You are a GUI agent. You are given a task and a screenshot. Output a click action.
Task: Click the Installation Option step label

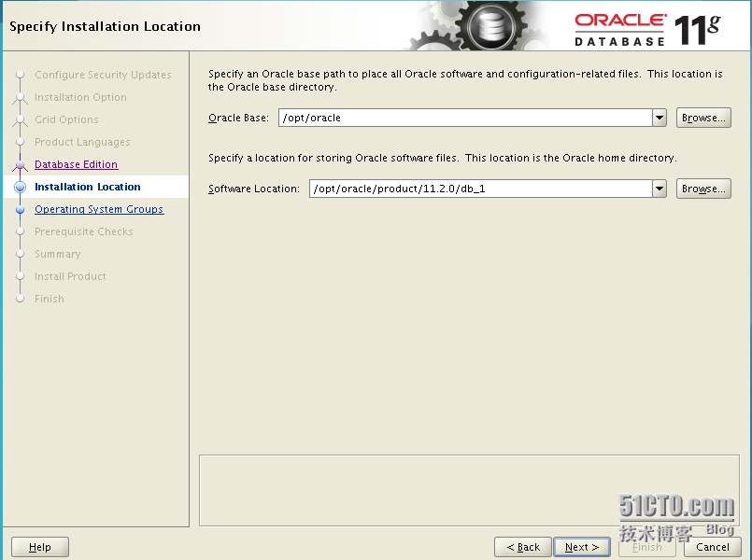[80, 97]
